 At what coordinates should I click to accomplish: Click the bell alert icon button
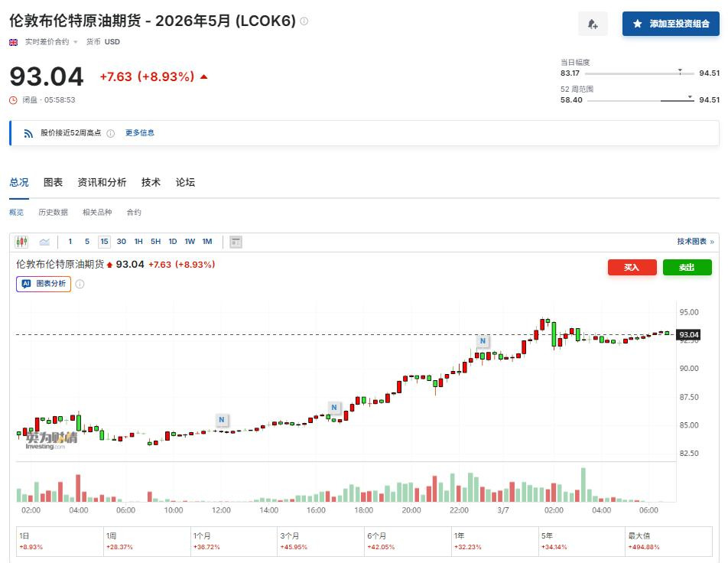point(593,24)
